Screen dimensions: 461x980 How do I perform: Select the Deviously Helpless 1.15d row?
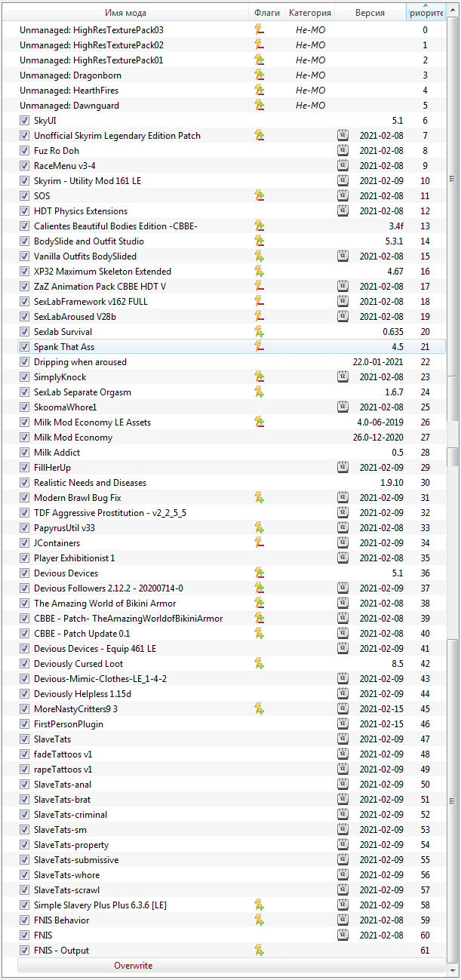(231, 694)
